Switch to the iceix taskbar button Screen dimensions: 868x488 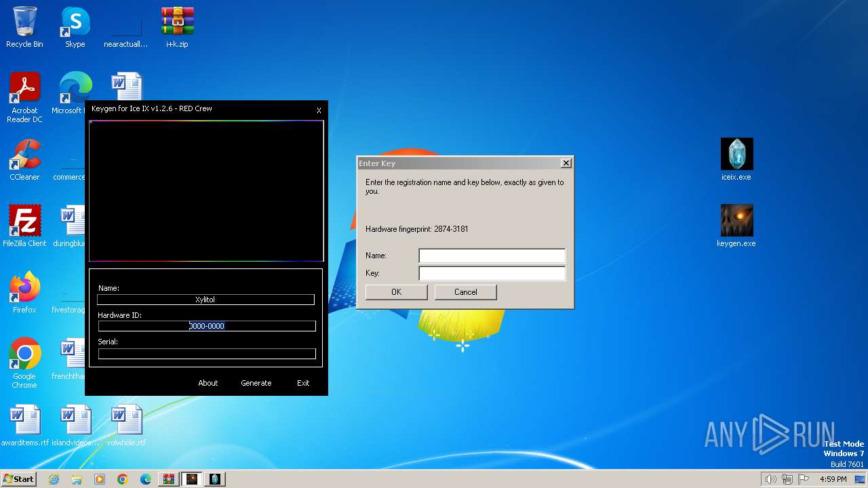pyautogui.click(x=215, y=479)
